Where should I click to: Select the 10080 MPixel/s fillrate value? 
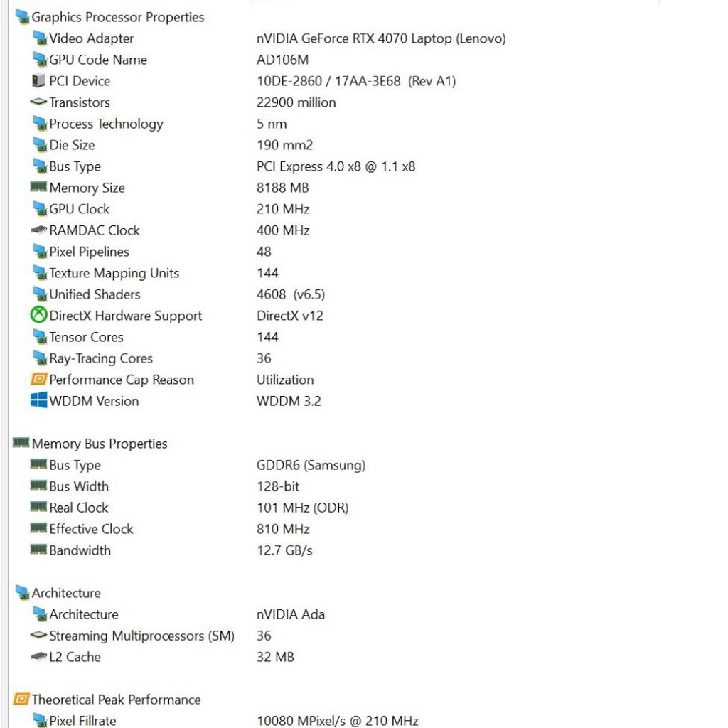337,721
